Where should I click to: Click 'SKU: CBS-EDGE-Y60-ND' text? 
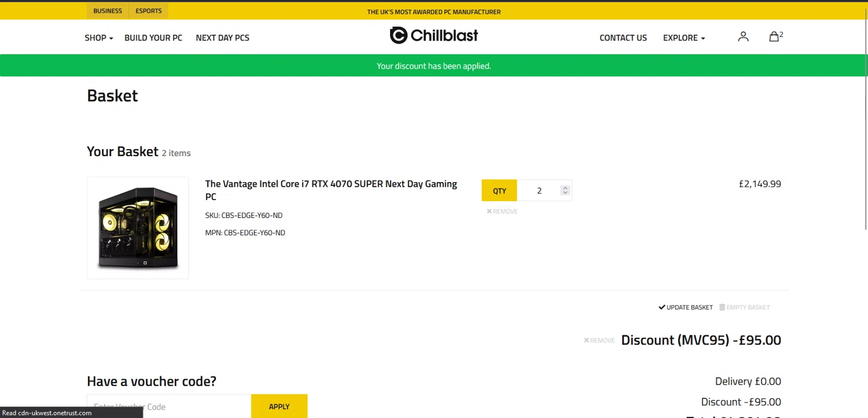[244, 216]
